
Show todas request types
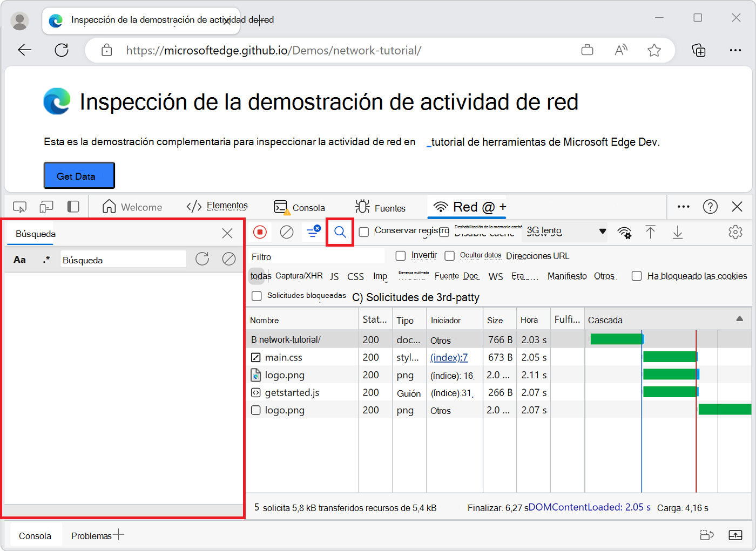point(261,276)
